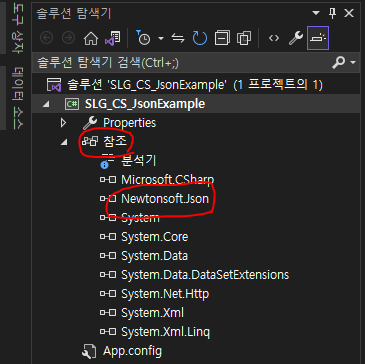Sync with Active Document icon
Viewport: 365px width, 364px height.
coord(178,39)
